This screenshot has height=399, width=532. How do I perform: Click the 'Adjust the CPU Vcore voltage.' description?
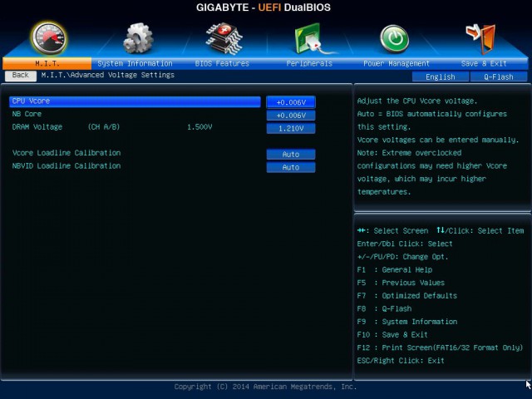[x=417, y=101]
